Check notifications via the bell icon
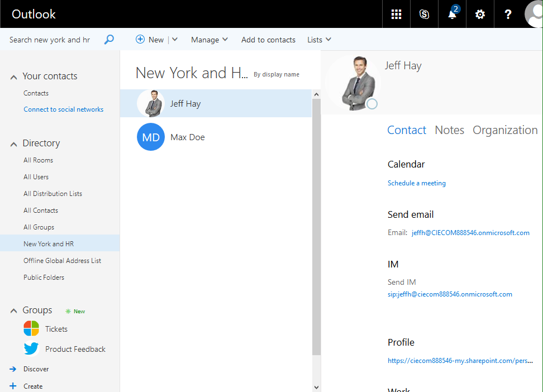 [x=451, y=14]
